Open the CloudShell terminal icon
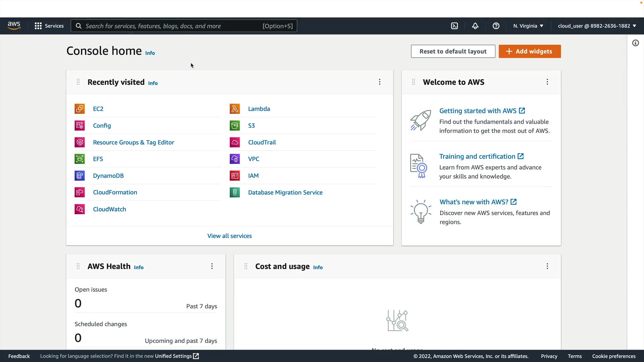Image resolution: width=644 pixels, height=362 pixels. pyautogui.click(x=454, y=26)
